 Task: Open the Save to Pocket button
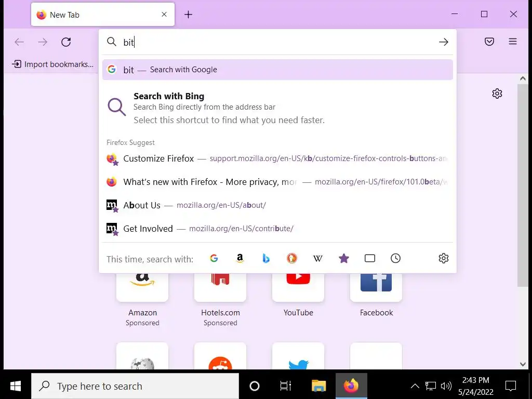[489, 42]
